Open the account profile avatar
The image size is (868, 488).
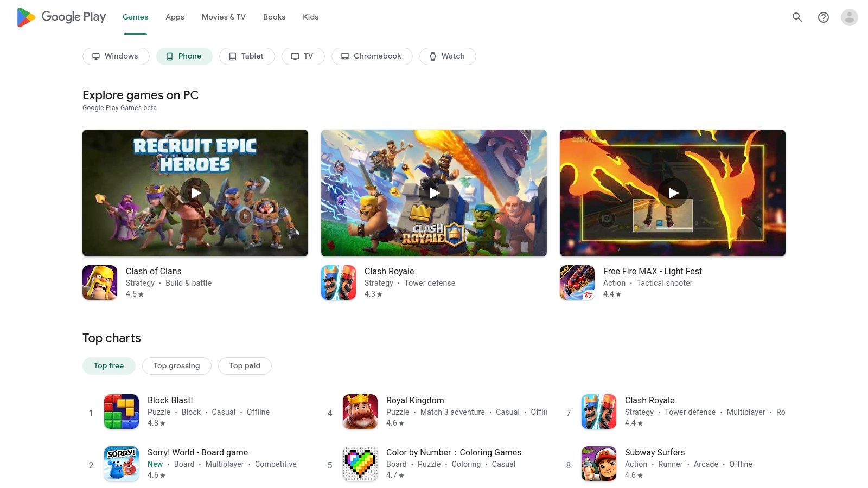point(849,17)
